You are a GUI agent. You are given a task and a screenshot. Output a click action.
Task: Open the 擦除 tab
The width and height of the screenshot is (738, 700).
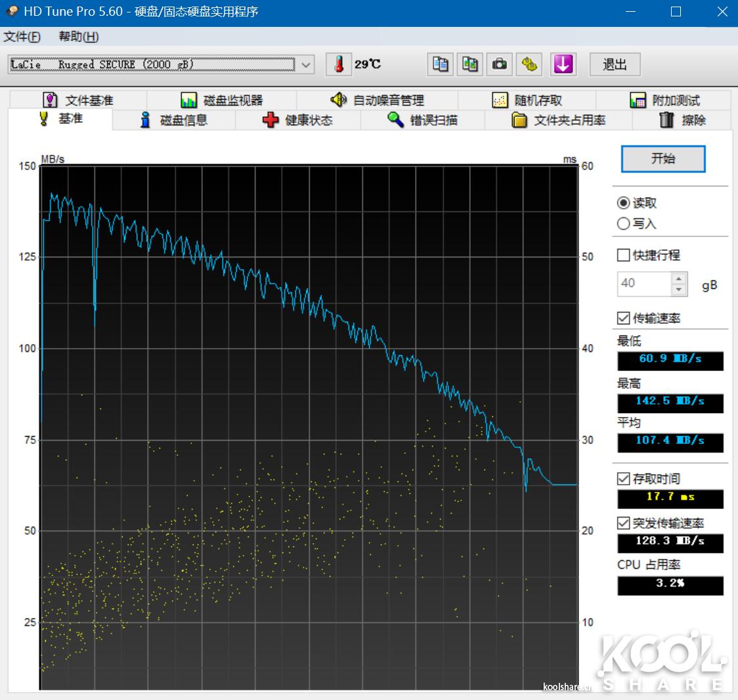[x=682, y=120]
